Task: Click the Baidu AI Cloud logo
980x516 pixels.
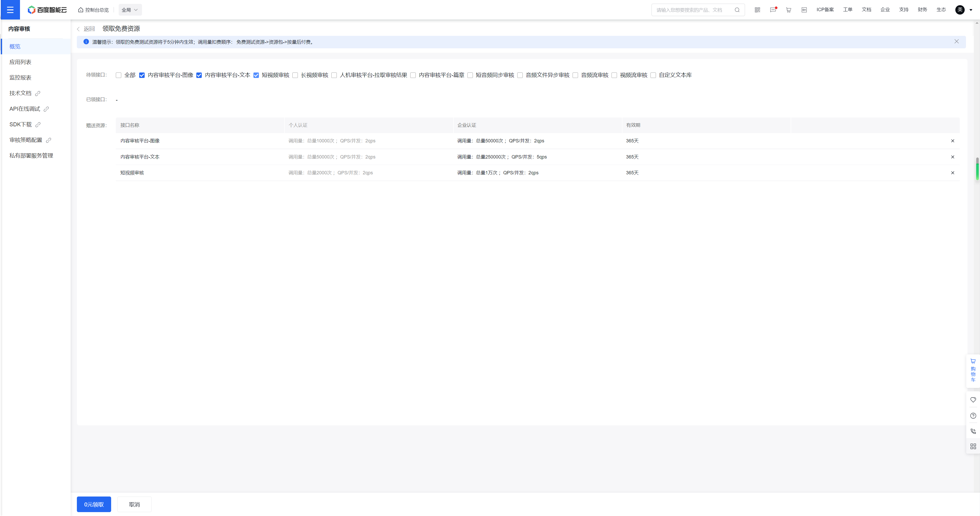Action: (x=47, y=10)
